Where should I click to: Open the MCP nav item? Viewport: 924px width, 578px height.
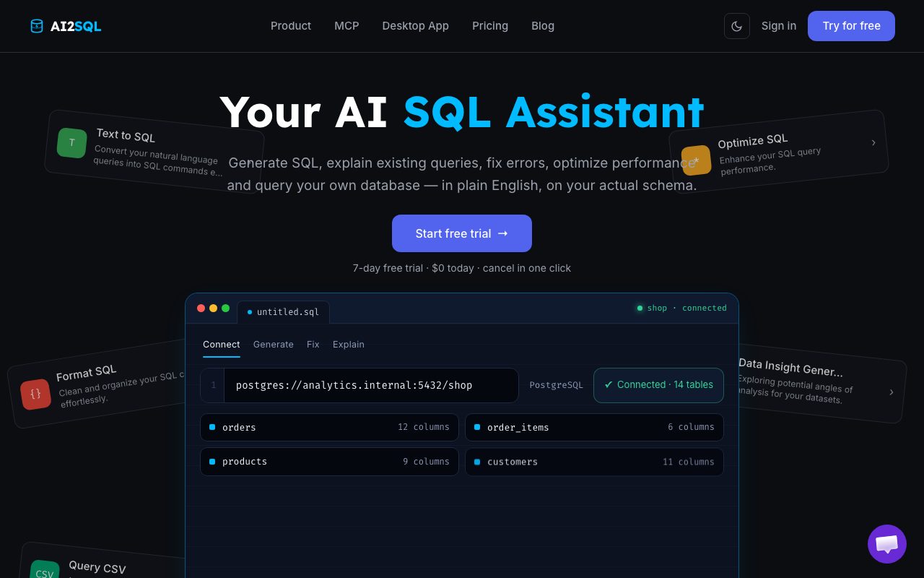pyautogui.click(x=346, y=26)
